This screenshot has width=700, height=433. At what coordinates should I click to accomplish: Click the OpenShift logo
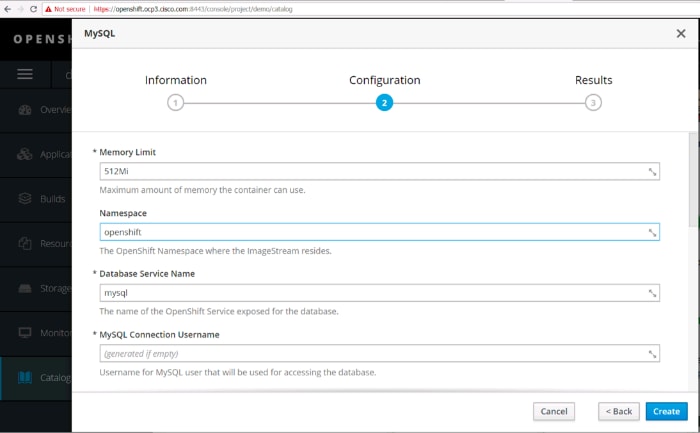[42, 39]
